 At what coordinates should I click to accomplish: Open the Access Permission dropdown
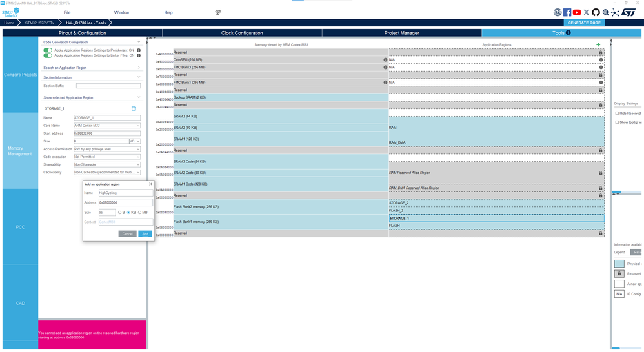tap(106, 149)
